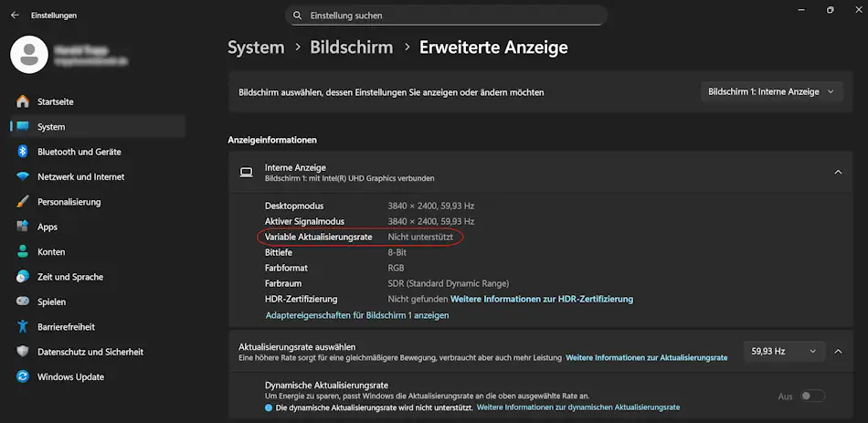Open the Bildschirm 1: Interne Anzeige dropdown
868x423 pixels.
[x=772, y=91]
